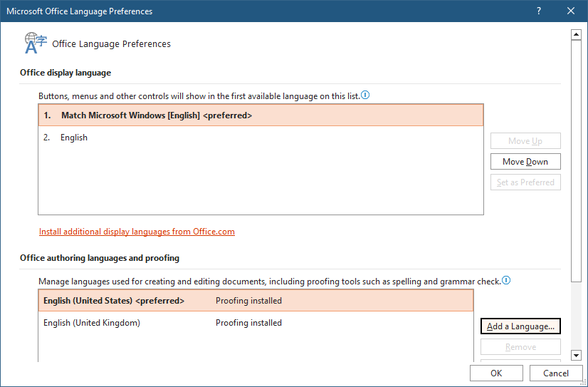The height and width of the screenshot is (387, 588).
Task: Click the vertical scrollbar thumb
Action: 576,160
